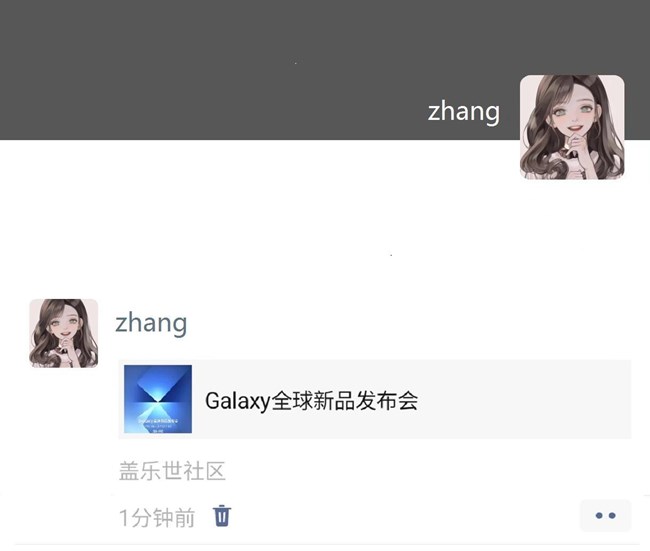Delete the post with trash icon

tap(222, 516)
